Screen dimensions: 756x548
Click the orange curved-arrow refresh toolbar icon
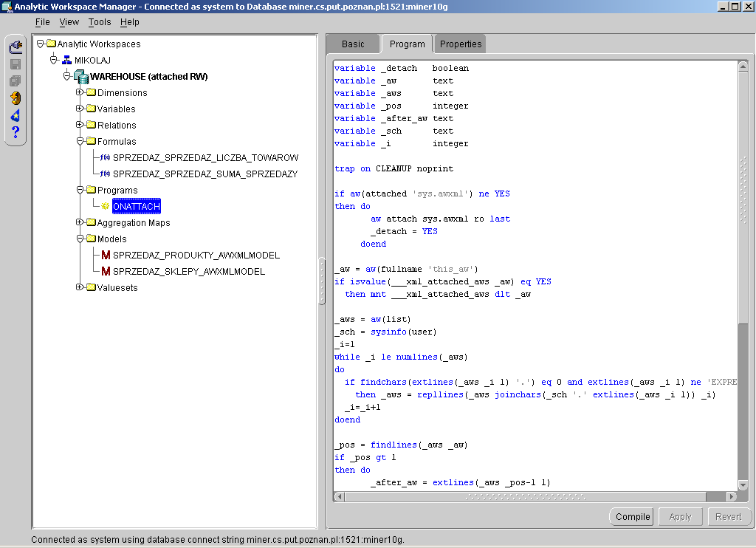point(16,98)
